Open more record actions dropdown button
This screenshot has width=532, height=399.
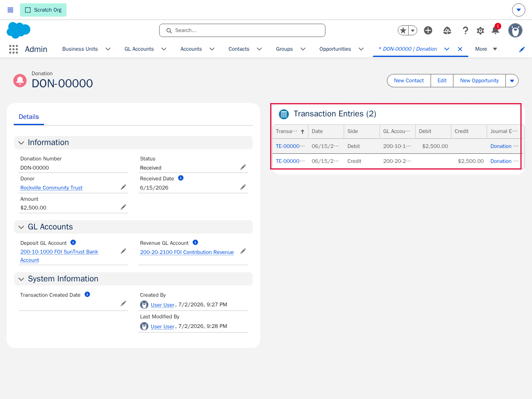click(x=512, y=81)
